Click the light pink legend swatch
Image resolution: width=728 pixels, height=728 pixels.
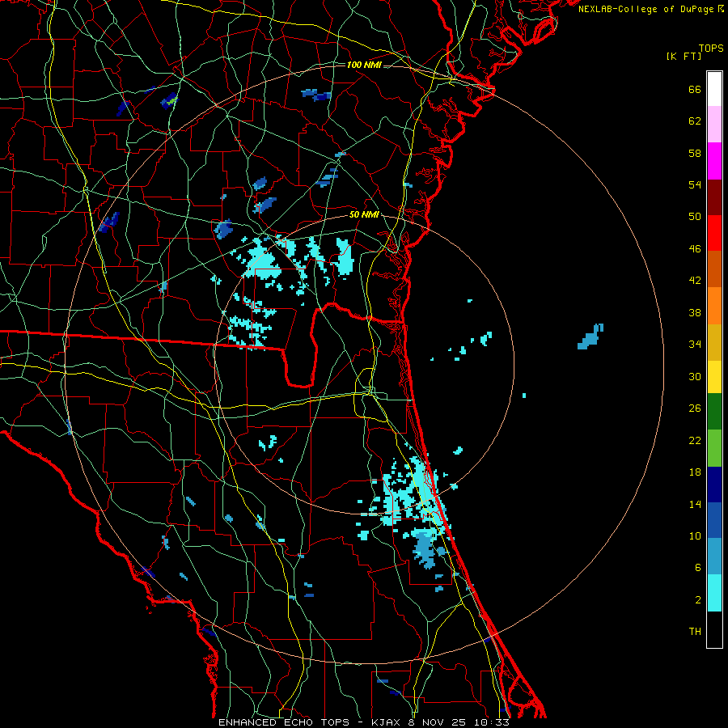click(714, 125)
